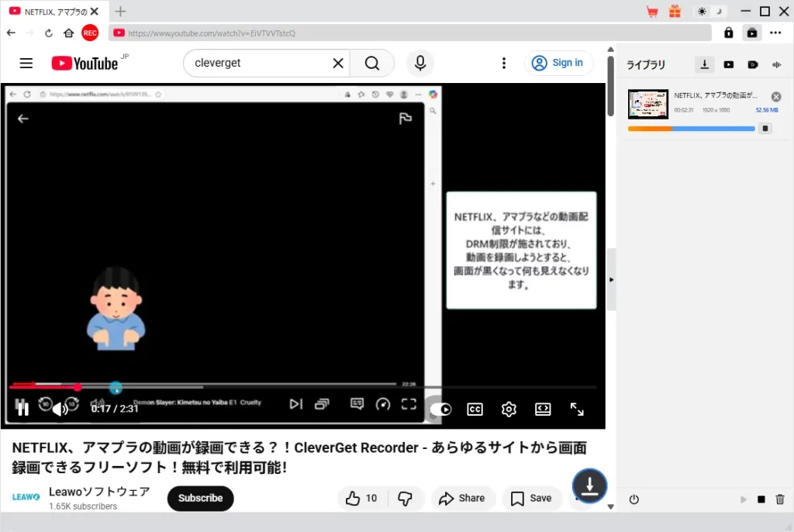Subscribe to Leawo channel
This screenshot has width=794, height=532.
(200, 498)
